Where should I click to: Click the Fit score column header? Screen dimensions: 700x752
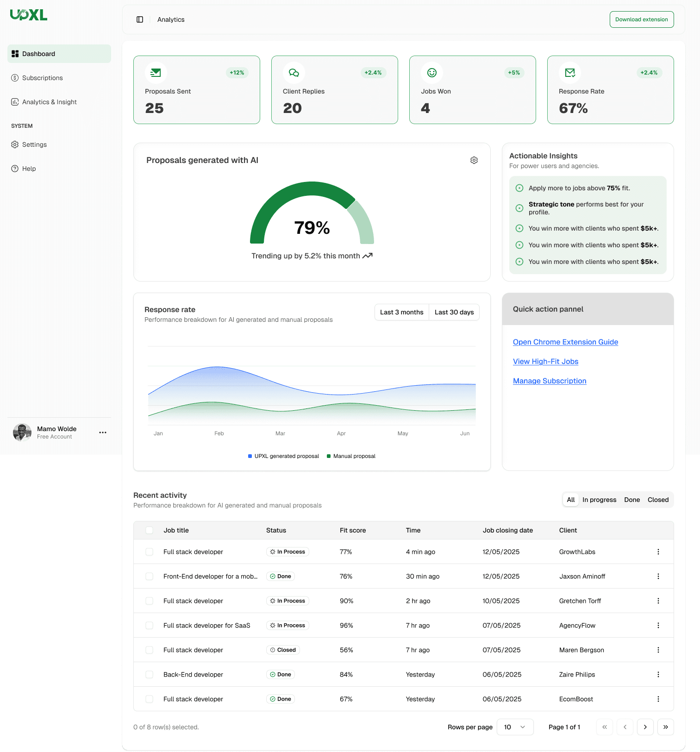[x=353, y=530]
